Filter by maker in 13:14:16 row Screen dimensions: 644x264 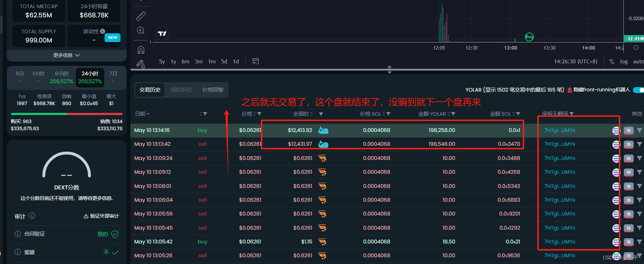coord(639,130)
